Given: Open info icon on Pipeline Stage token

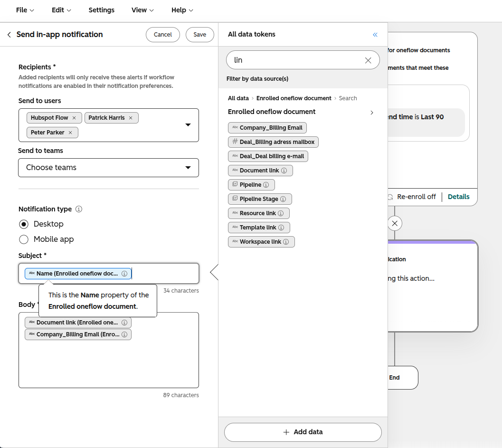Looking at the screenshot, I should 283,199.
